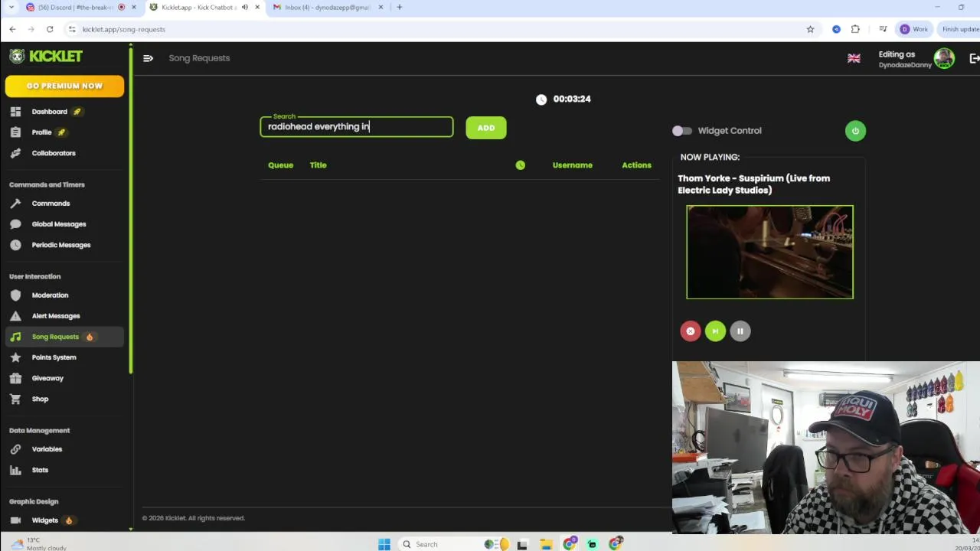Click the ADD button
Screen dimensions: 980x551
(486, 128)
